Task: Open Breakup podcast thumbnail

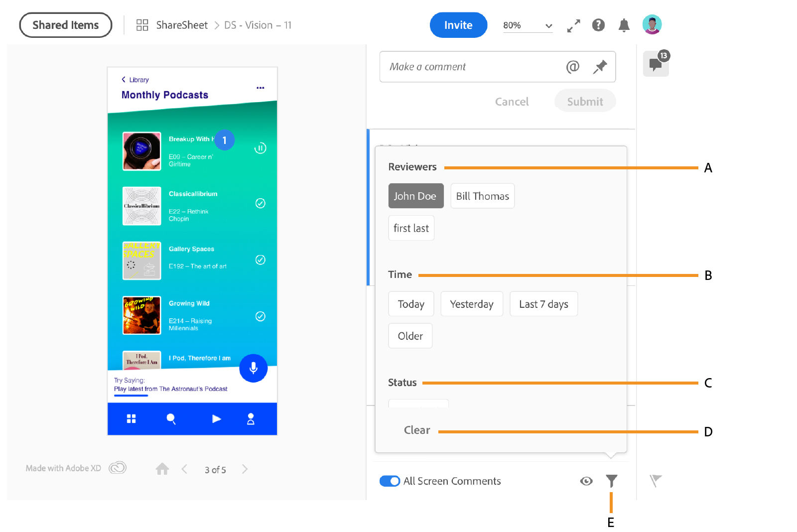Action: [x=142, y=151]
